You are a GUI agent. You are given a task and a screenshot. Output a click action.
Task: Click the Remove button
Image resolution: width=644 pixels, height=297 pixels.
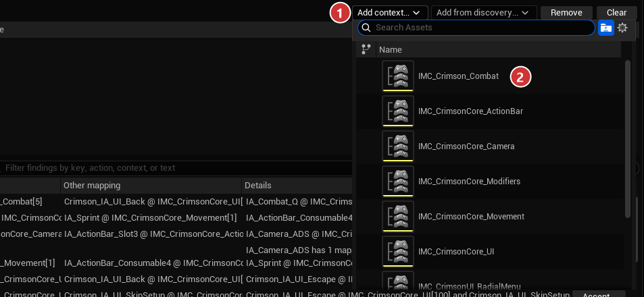(x=566, y=13)
